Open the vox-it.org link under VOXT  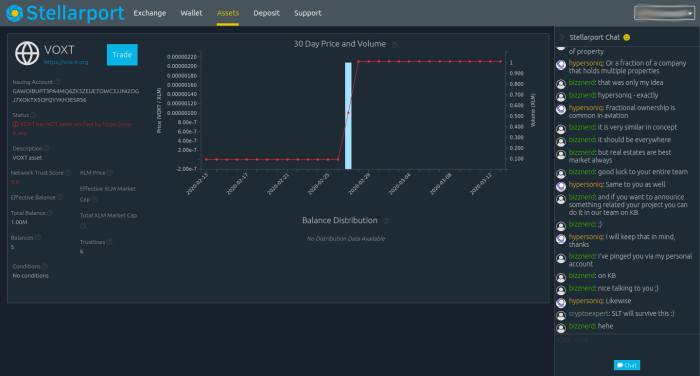click(x=66, y=62)
